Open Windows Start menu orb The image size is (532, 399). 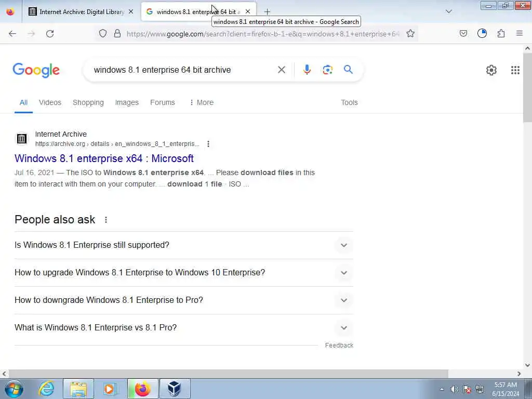click(x=14, y=389)
